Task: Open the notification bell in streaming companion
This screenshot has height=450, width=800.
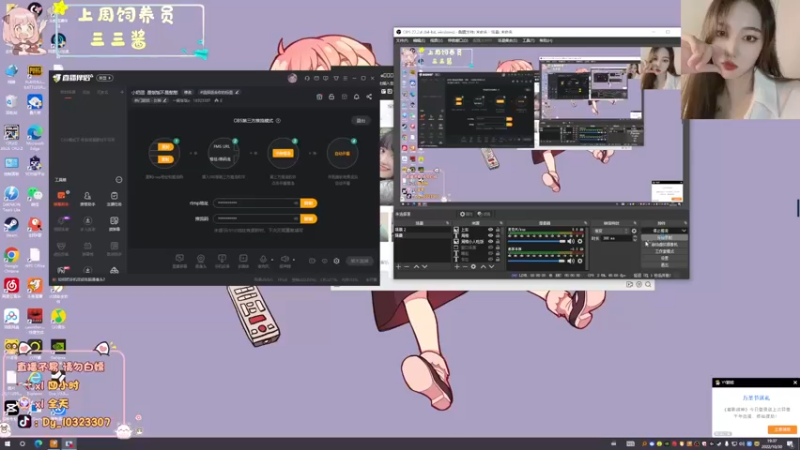Action: point(357,96)
